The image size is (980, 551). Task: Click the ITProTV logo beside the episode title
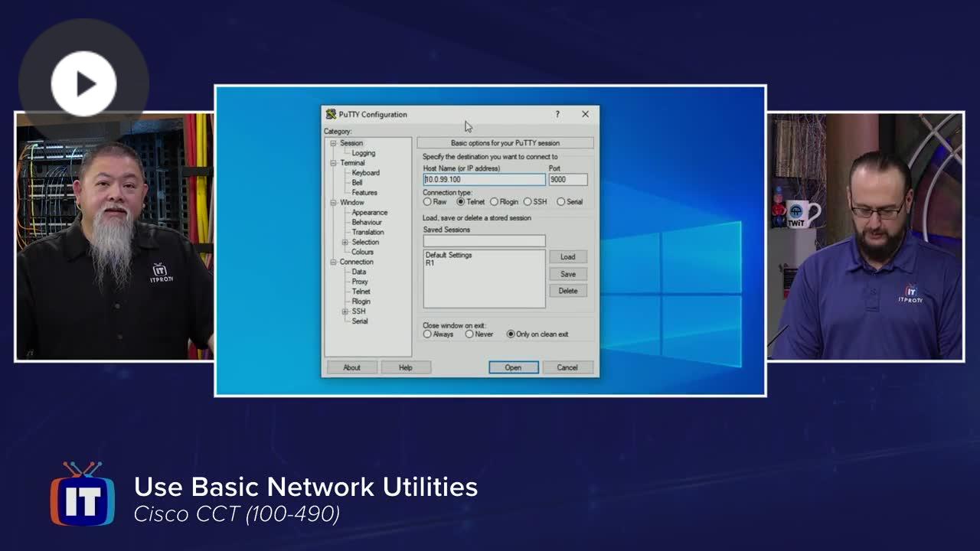click(83, 494)
